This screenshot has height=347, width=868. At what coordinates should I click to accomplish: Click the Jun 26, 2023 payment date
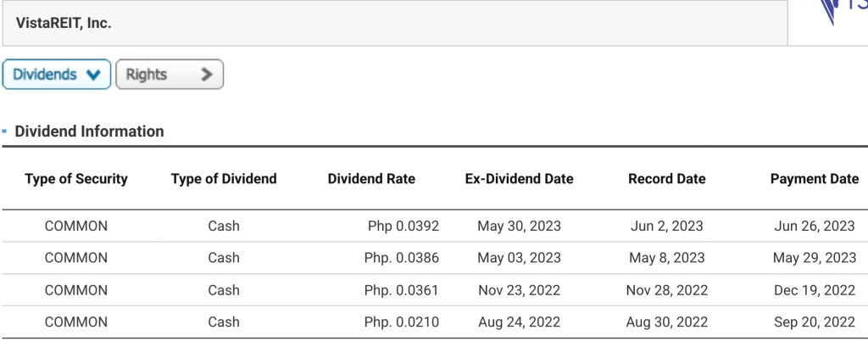click(x=814, y=226)
